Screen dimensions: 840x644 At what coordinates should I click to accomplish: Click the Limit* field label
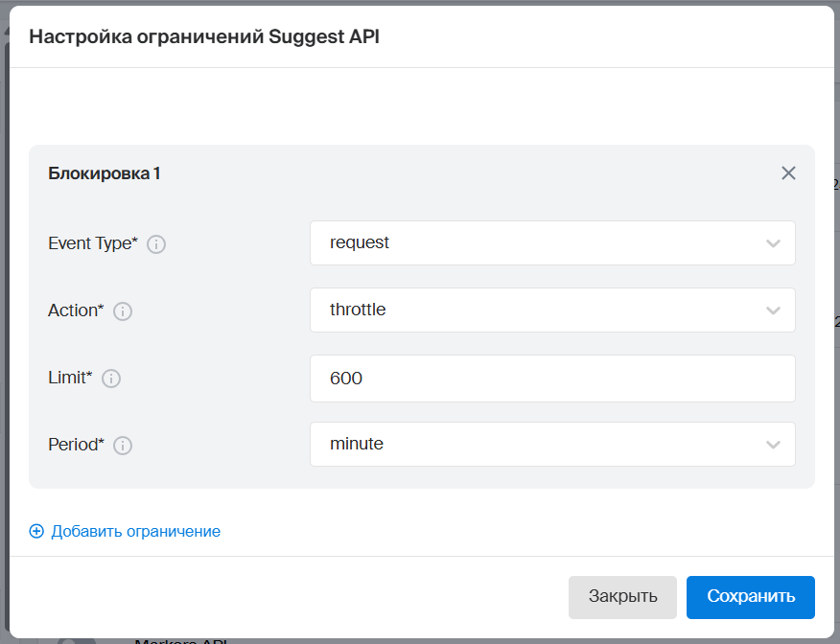[70, 378]
